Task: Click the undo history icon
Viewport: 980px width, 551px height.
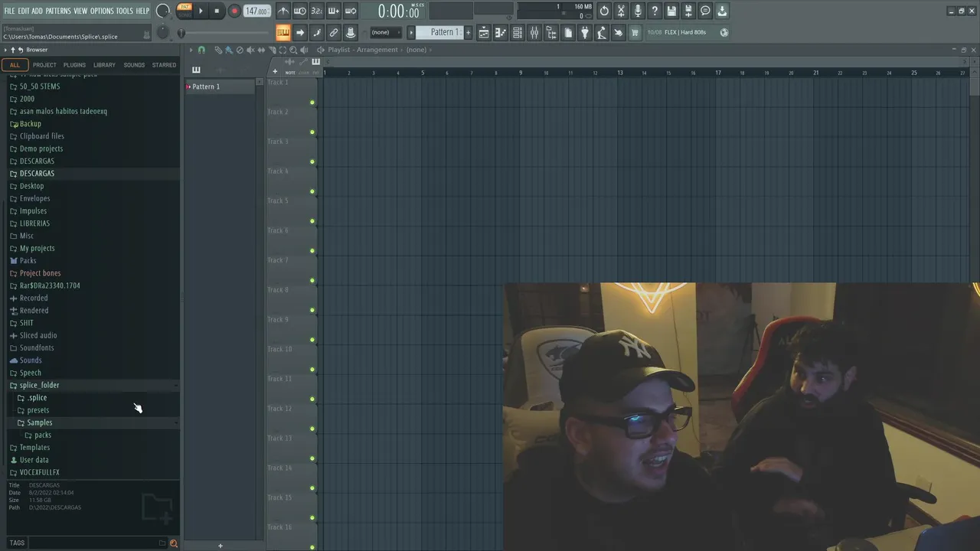Action: 604,11
